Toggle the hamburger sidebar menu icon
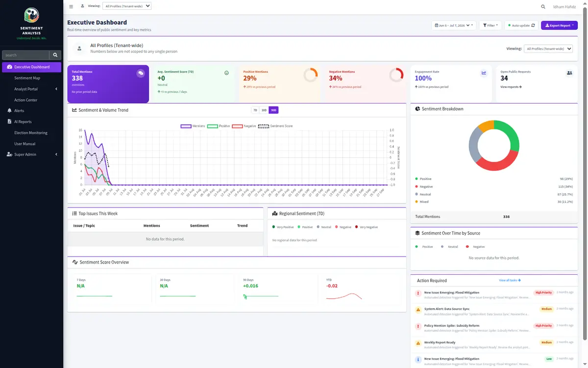 click(x=71, y=6)
